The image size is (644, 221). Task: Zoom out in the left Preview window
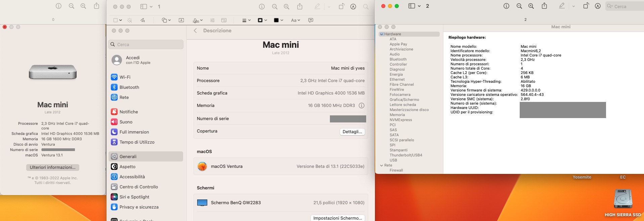tap(71, 6)
